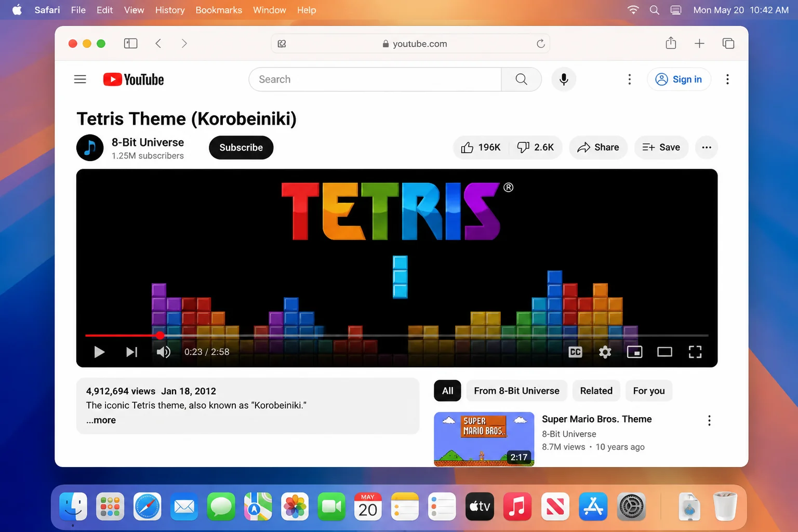The width and height of the screenshot is (798, 532).
Task: Select the Related chip
Action: click(x=596, y=391)
